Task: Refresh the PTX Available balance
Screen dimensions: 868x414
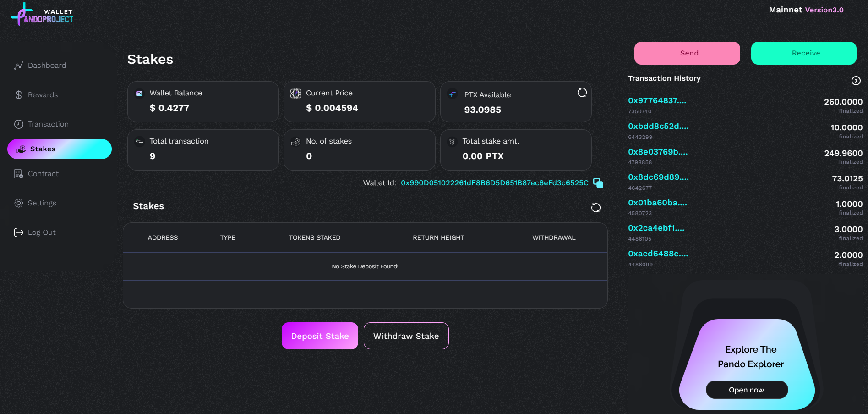Action: (582, 93)
